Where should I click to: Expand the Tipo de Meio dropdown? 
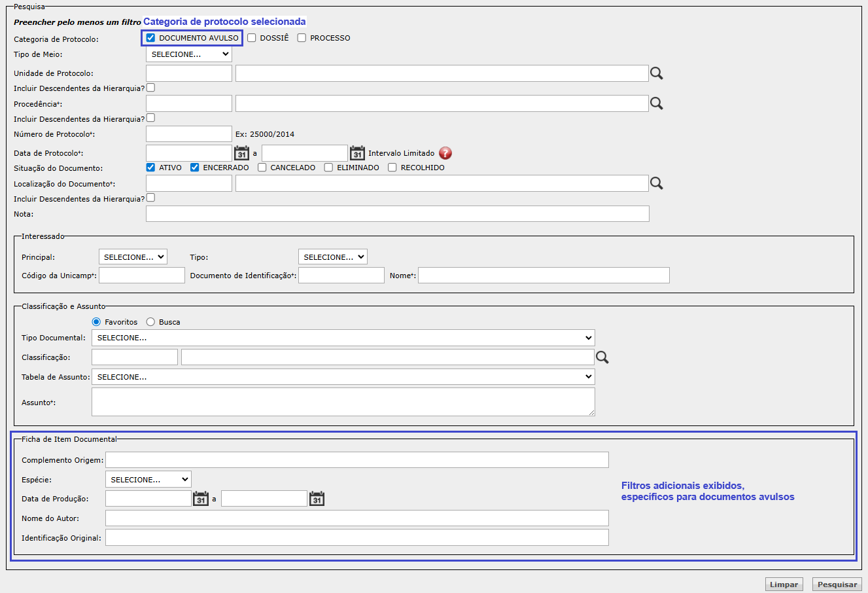188,54
